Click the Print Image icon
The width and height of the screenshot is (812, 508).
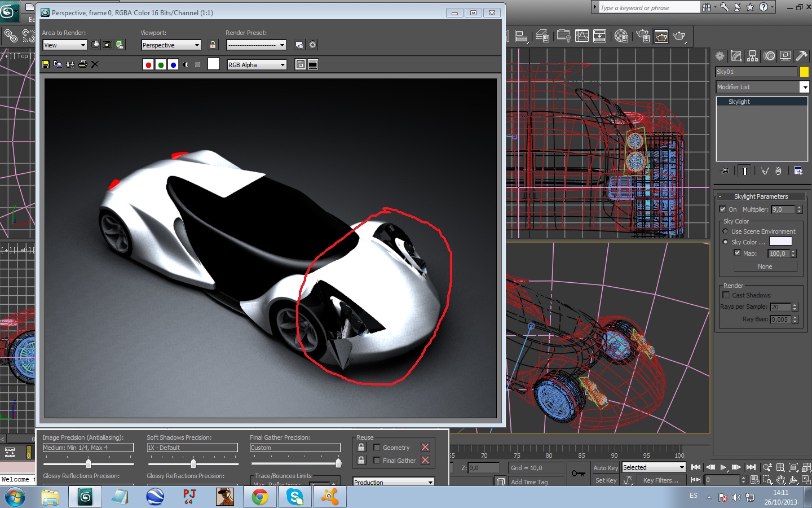tap(82, 64)
